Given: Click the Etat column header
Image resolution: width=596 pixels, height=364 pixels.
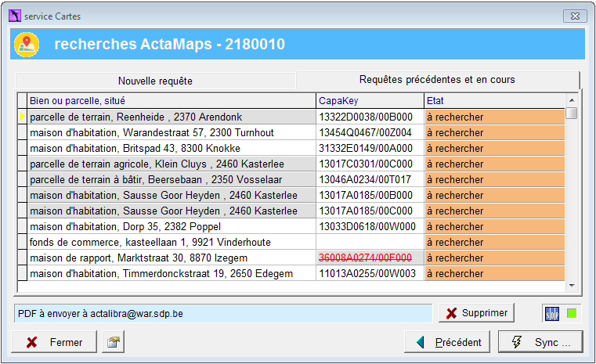Looking at the screenshot, I should tap(494, 101).
